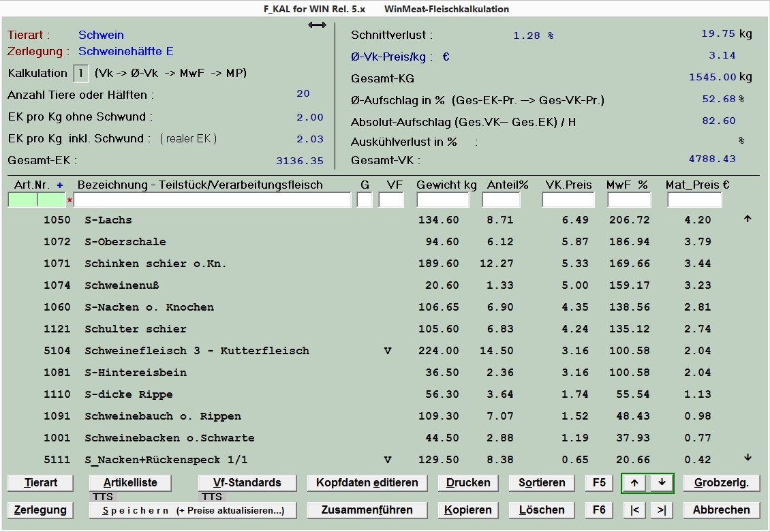The width and height of the screenshot is (770, 532).
Task: Click the VK.Preis entry field
Action: [568, 200]
